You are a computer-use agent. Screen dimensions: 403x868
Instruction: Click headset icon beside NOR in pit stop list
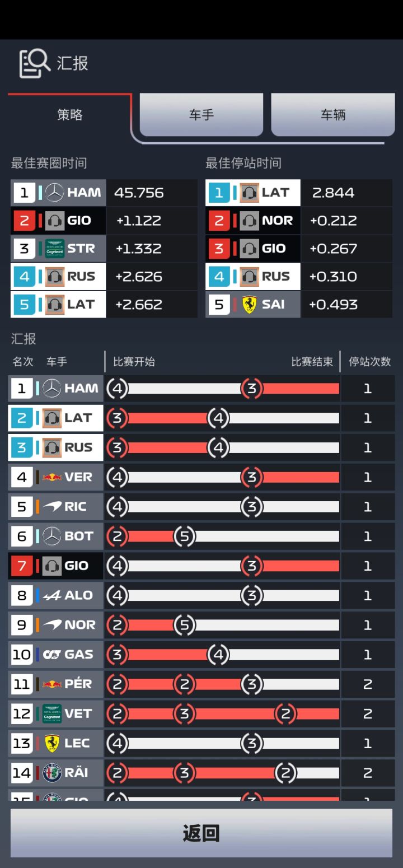point(249,221)
